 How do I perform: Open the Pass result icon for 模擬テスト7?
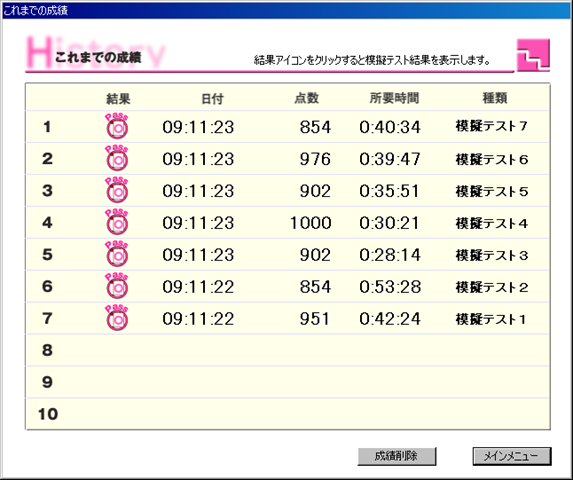click(117, 126)
